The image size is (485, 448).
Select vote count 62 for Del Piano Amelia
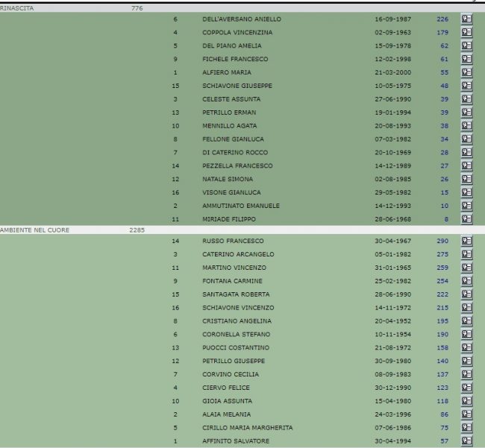[x=444, y=45]
